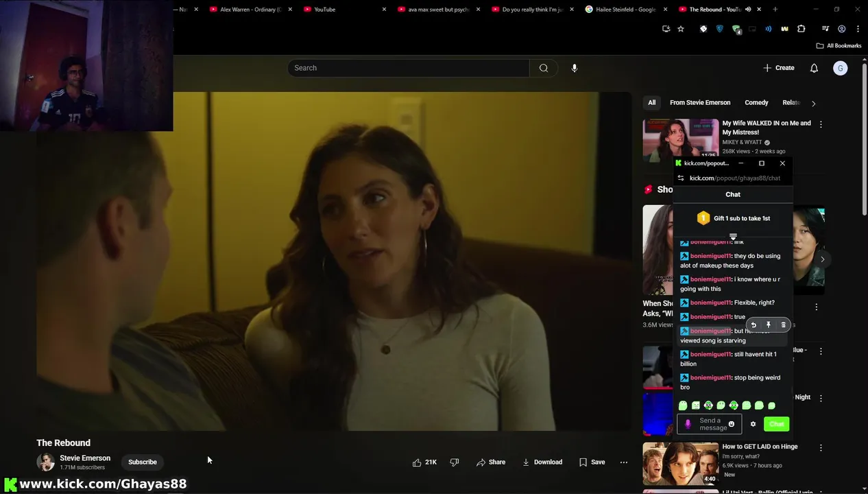The height and width of the screenshot is (494, 868).
Task: Open All Bookmarks folder
Action: coord(839,46)
